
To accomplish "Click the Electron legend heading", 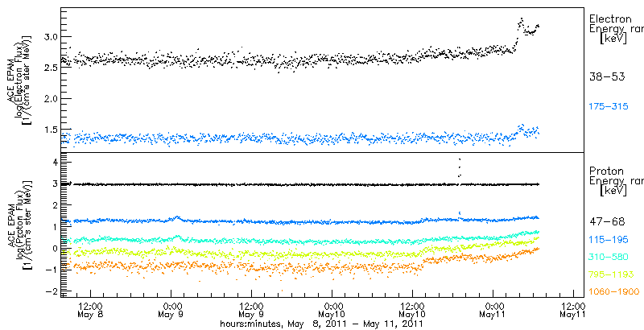I will point(610,19).
